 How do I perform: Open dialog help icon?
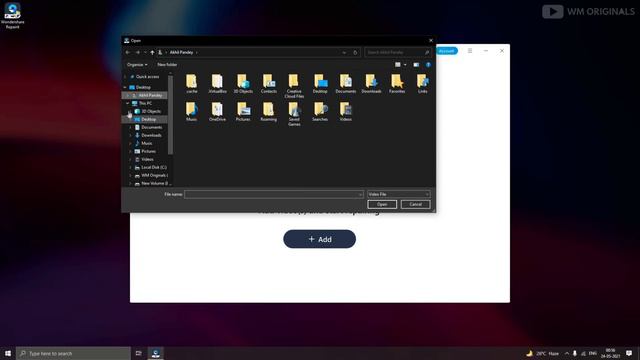click(428, 64)
